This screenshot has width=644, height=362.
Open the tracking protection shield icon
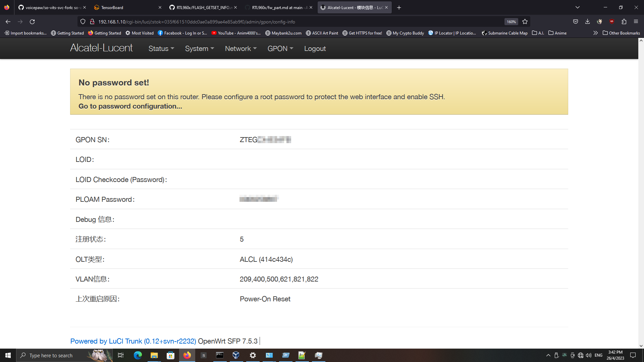point(83,22)
